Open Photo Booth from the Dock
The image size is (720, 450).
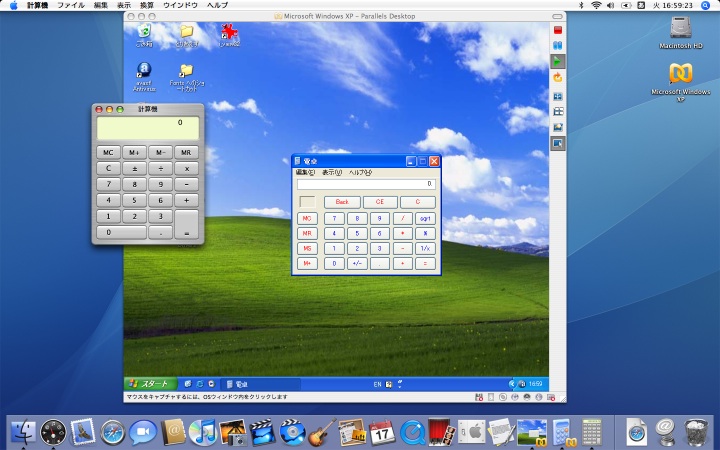pyautogui.click(x=442, y=432)
